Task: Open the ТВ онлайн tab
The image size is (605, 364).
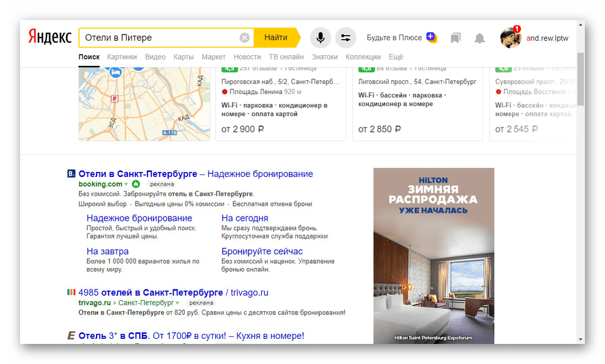Action: [x=286, y=56]
